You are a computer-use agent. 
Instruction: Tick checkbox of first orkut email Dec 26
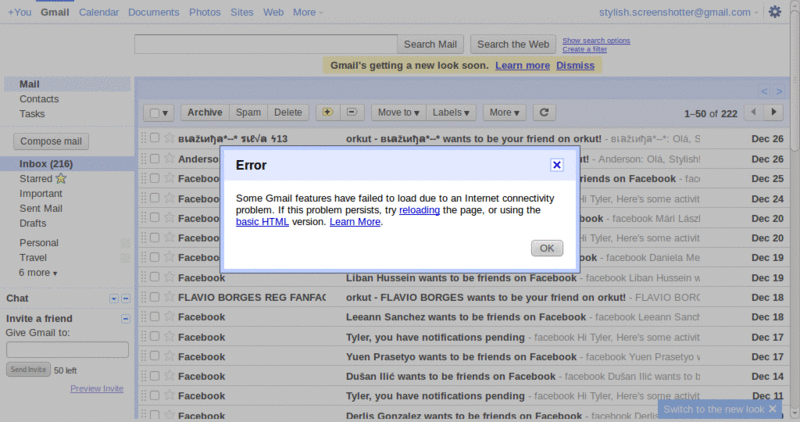pyautogui.click(x=155, y=138)
